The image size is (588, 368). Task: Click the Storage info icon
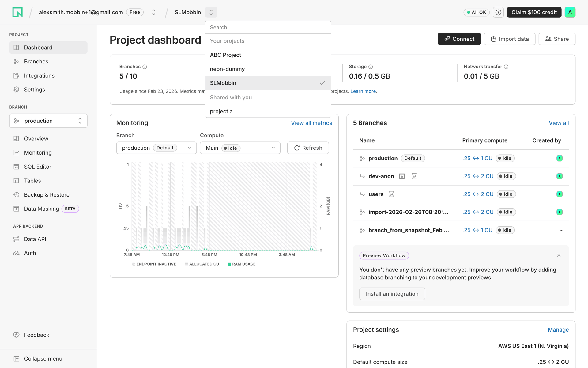(371, 67)
